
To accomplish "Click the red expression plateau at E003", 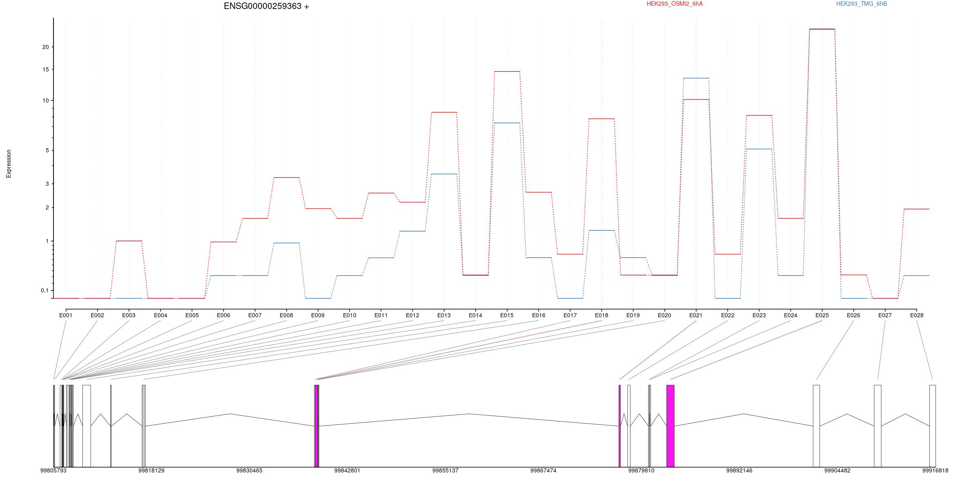I will coord(129,241).
